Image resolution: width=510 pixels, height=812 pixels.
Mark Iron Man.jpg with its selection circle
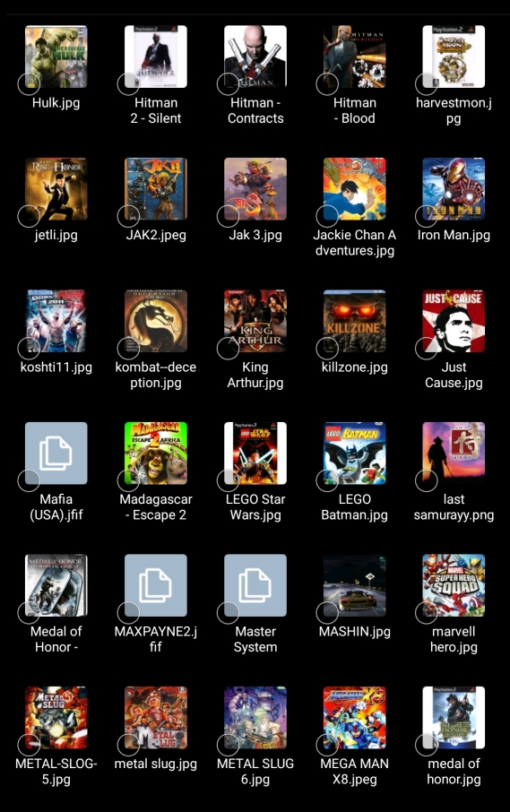(427, 216)
